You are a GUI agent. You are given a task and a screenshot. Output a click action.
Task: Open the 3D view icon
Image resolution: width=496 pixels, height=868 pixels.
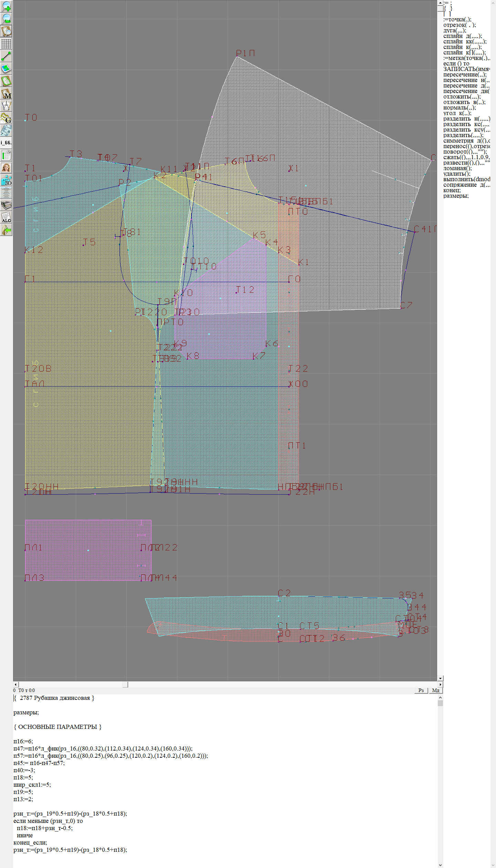(6, 180)
